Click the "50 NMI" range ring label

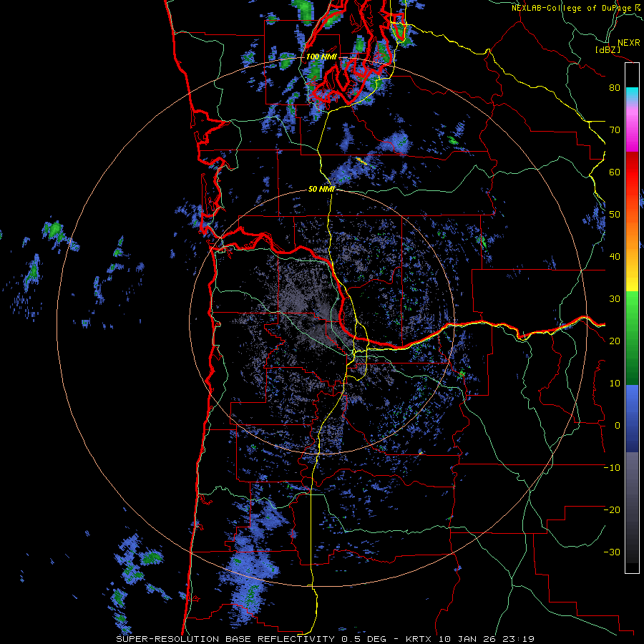point(321,190)
